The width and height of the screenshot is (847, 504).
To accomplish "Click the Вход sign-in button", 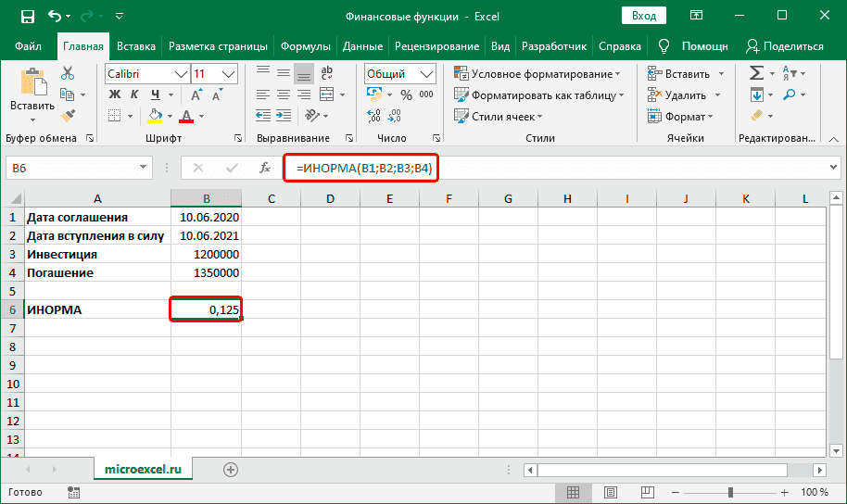I will click(x=643, y=17).
